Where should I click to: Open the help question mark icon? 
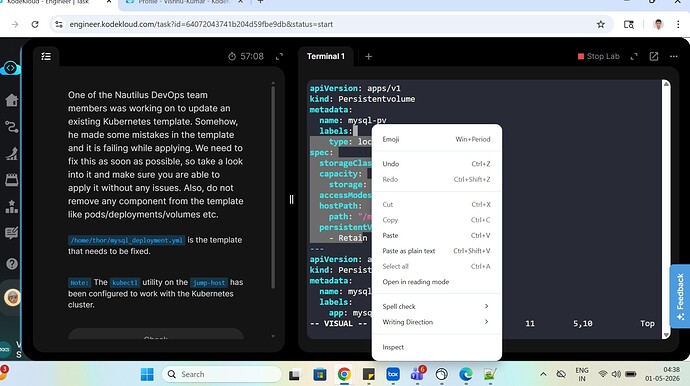(12, 264)
